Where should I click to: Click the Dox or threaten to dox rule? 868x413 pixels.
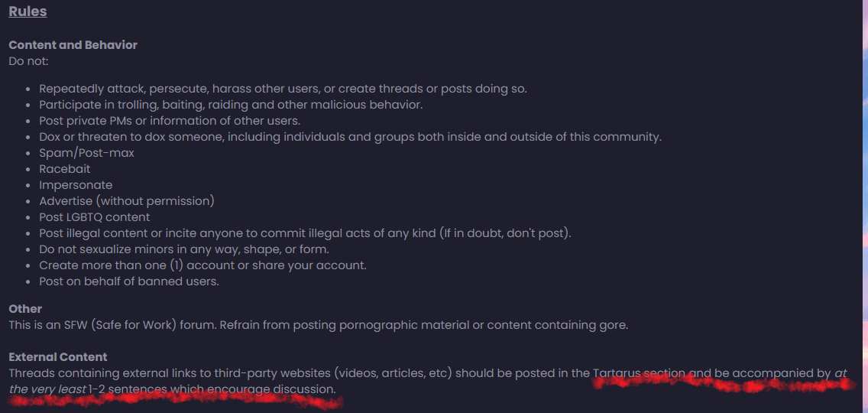(350, 137)
